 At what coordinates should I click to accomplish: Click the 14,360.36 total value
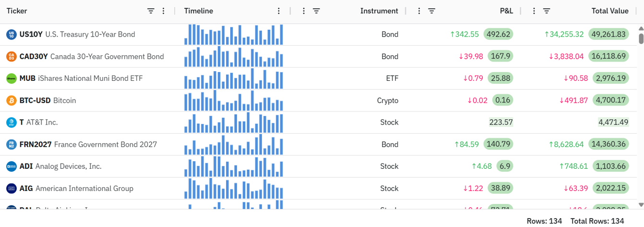tap(608, 145)
